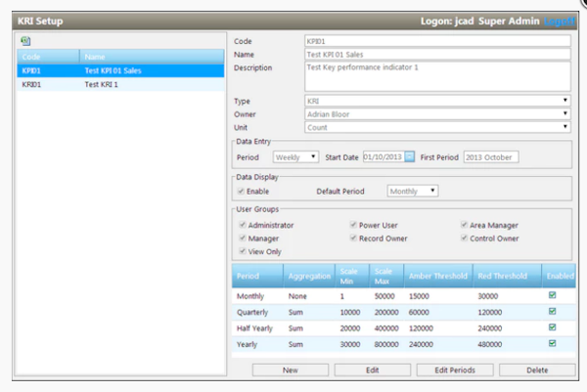Click Aggregation None in Monthly row
587x392 pixels.
click(297, 296)
